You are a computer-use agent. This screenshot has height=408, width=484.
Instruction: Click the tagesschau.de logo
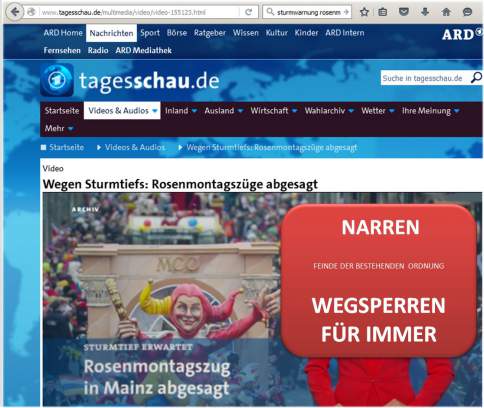click(130, 81)
